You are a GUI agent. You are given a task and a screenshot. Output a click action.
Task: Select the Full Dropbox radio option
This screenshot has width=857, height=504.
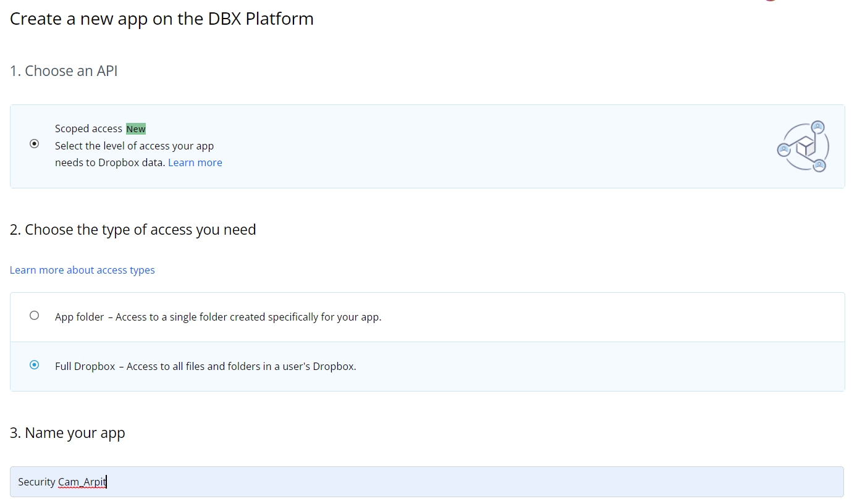(x=35, y=365)
